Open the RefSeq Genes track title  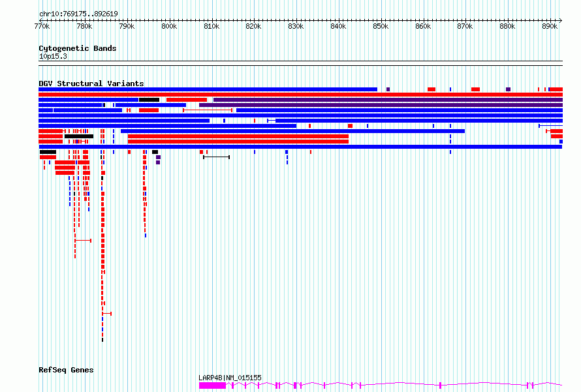click(66, 370)
